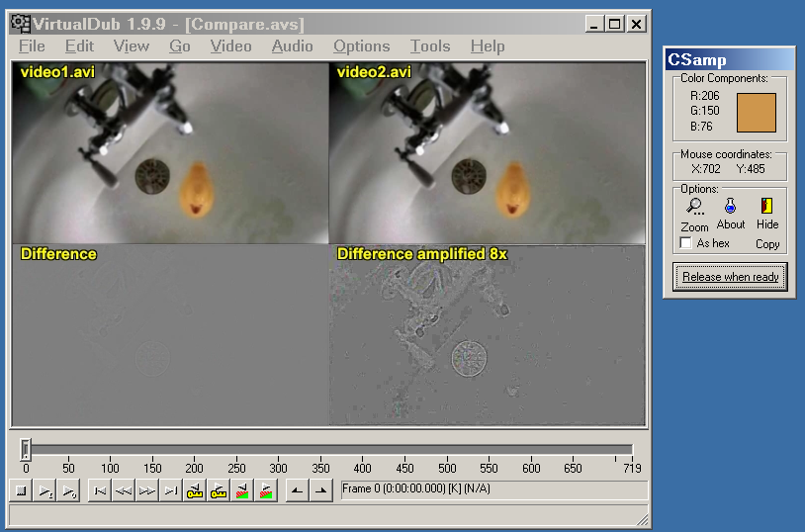The image size is (805, 532).
Task: Open the VirtualDub title bar system icon
Action: pyautogui.click(x=21, y=24)
